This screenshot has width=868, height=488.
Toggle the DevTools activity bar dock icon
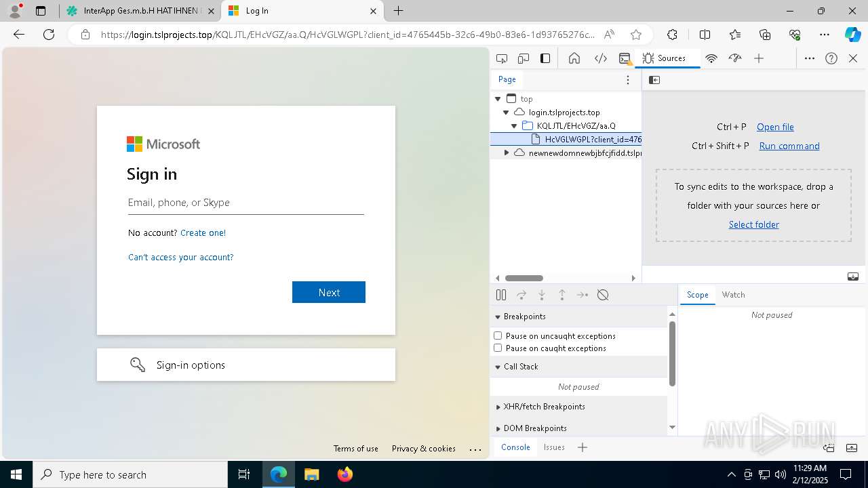545,58
